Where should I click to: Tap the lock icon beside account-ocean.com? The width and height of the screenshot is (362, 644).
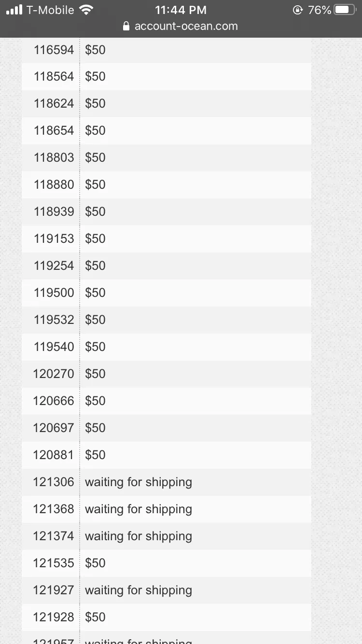[126, 26]
